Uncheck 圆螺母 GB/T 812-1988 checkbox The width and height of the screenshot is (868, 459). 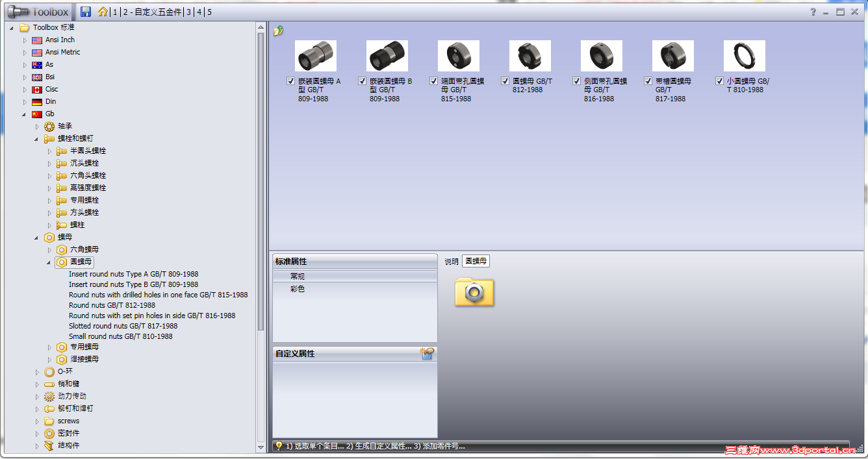click(505, 81)
